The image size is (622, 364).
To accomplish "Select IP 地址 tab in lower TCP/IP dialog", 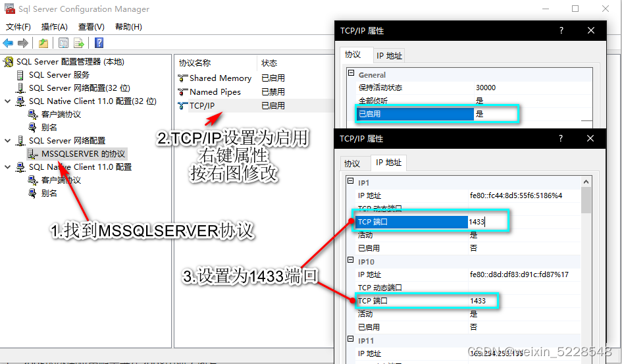I will pyautogui.click(x=388, y=163).
